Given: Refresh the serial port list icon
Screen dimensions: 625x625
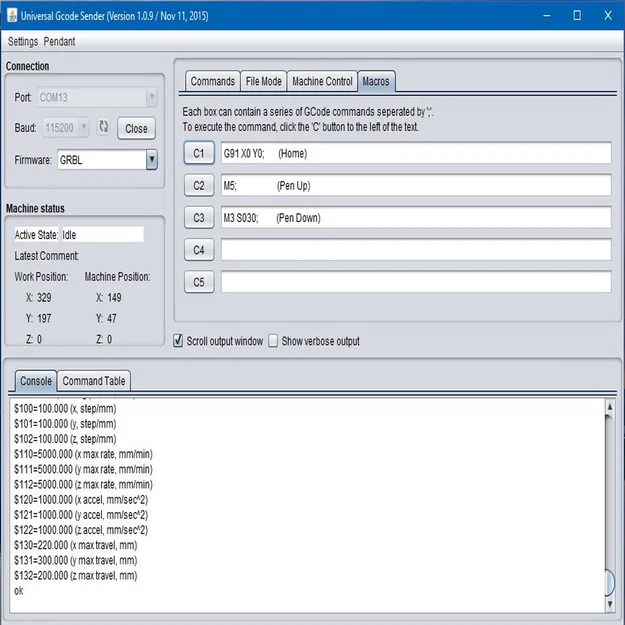Looking at the screenshot, I should point(104,127).
